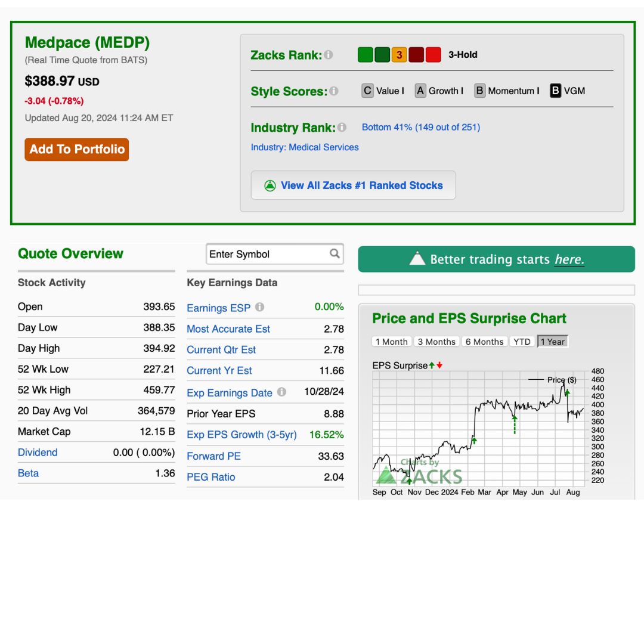The image size is (644, 644).
Task: Click the 52 Wk Low value 227.21
Action: 159,369
